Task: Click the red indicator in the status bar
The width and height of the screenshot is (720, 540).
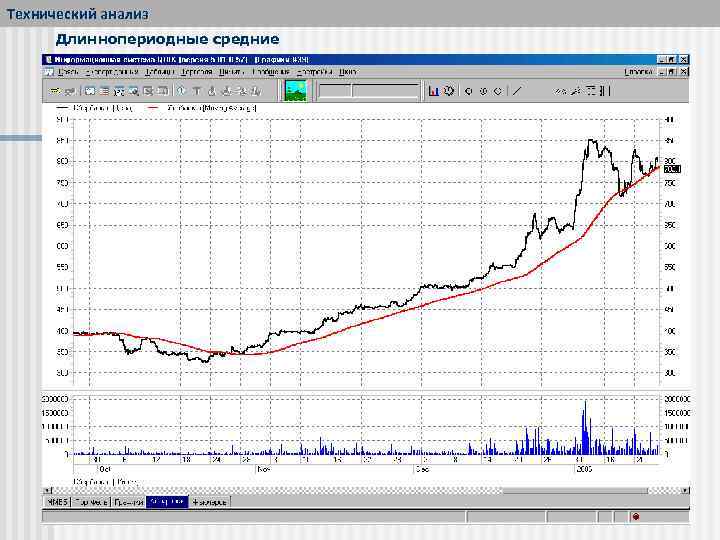Action: [x=636, y=517]
